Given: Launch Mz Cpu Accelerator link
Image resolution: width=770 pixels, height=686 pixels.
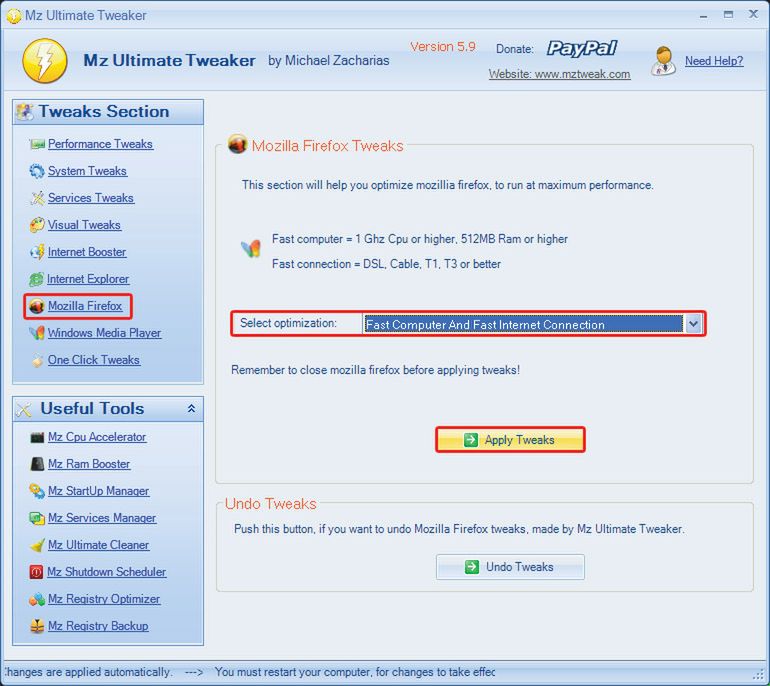Looking at the screenshot, I should 97,437.
